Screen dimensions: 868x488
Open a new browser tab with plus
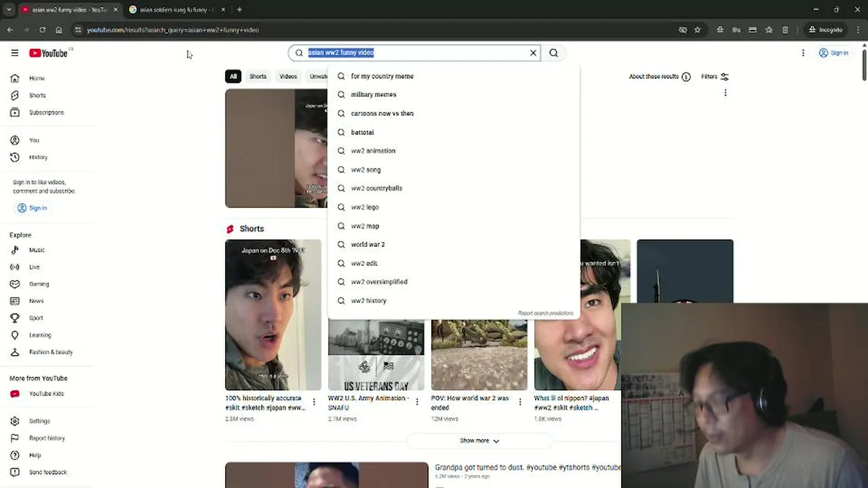tap(239, 9)
